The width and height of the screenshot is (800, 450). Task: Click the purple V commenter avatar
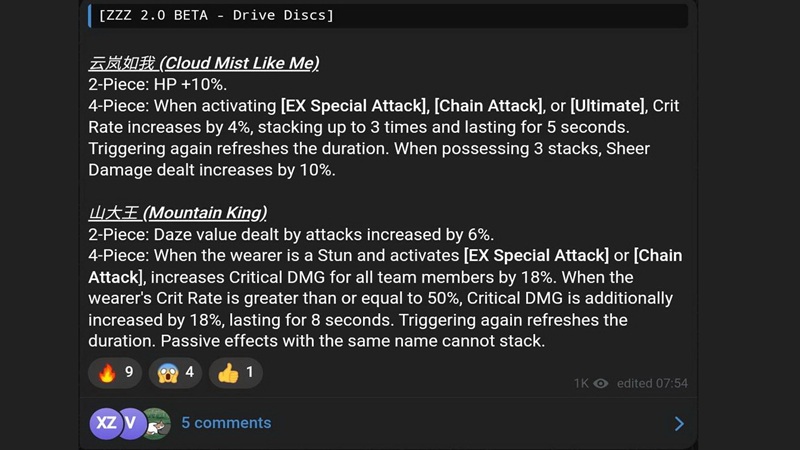click(x=130, y=423)
